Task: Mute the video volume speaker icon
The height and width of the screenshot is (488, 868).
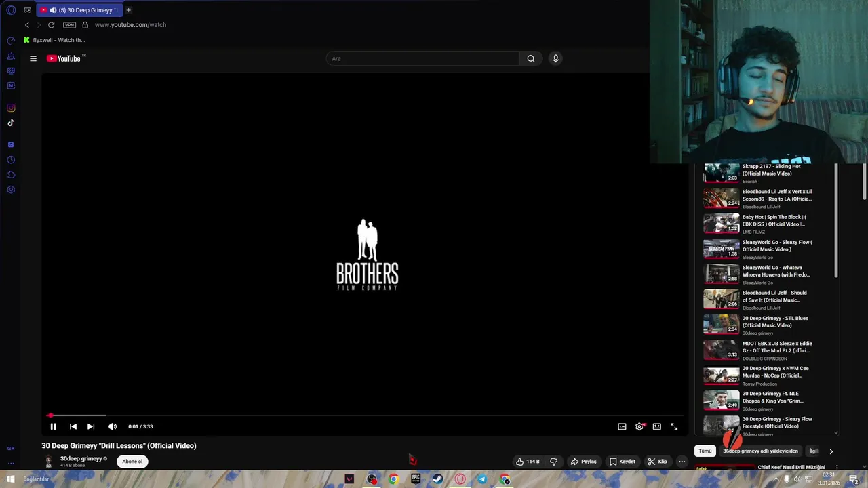Action: pyautogui.click(x=113, y=426)
